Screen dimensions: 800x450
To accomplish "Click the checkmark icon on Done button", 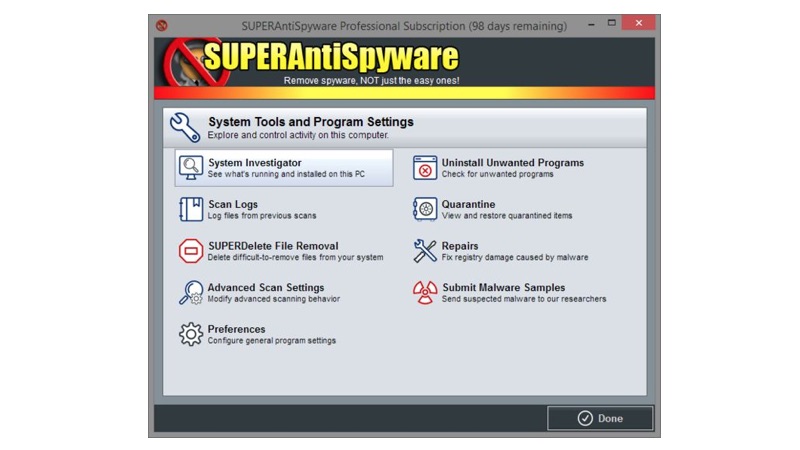I will click(585, 418).
